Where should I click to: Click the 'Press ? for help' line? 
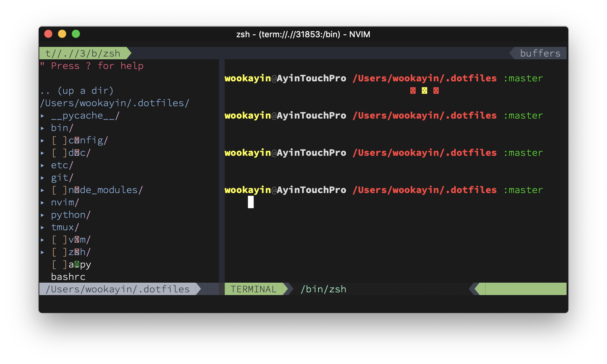pyautogui.click(x=92, y=66)
